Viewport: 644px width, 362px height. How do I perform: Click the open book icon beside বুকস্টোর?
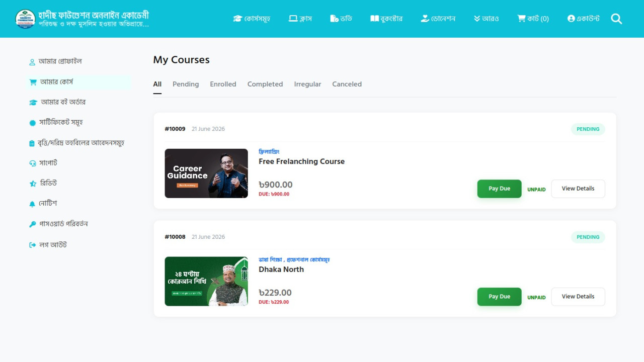pos(374,19)
